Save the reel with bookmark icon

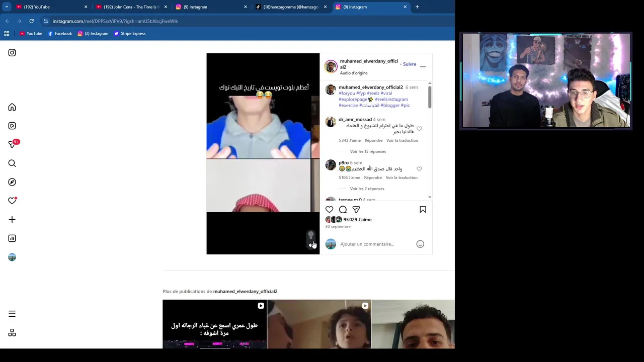click(x=423, y=210)
